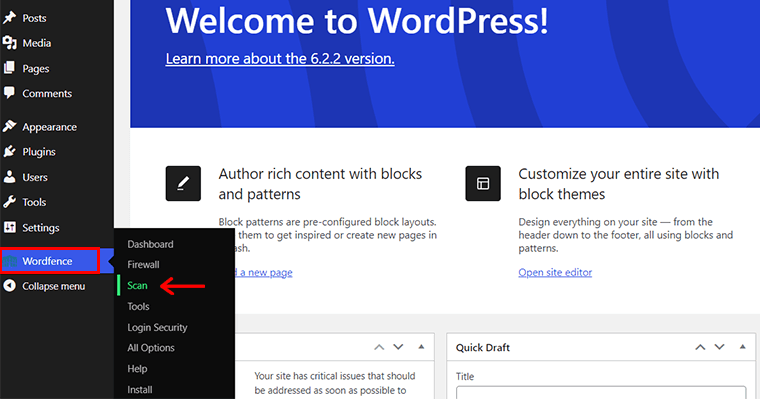Click the Pages icon in sidebar
760x399 pixels.
tap(9, 68)
